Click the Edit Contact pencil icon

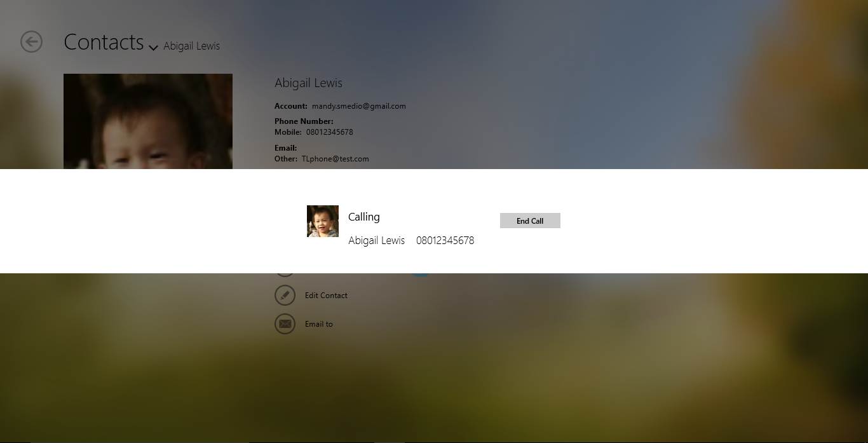tap(285, 296)
